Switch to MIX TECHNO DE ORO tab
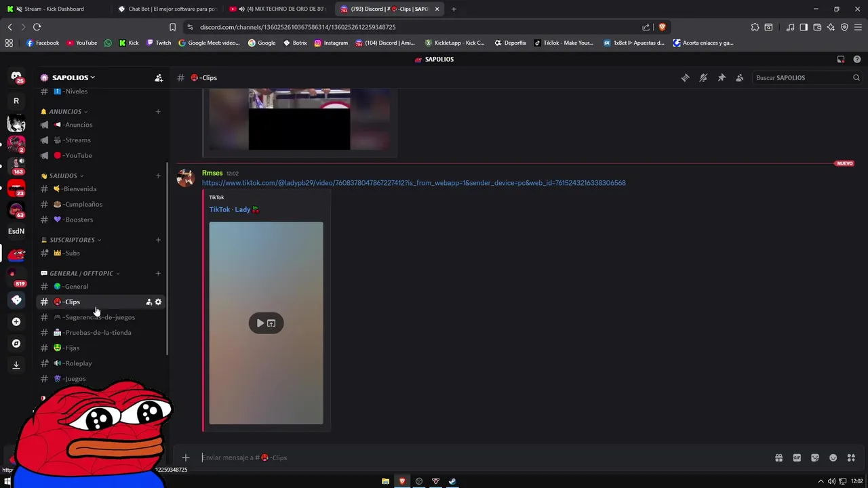Image resolution: width=868 pixels, height=488 pixels. tap(278, 9)
